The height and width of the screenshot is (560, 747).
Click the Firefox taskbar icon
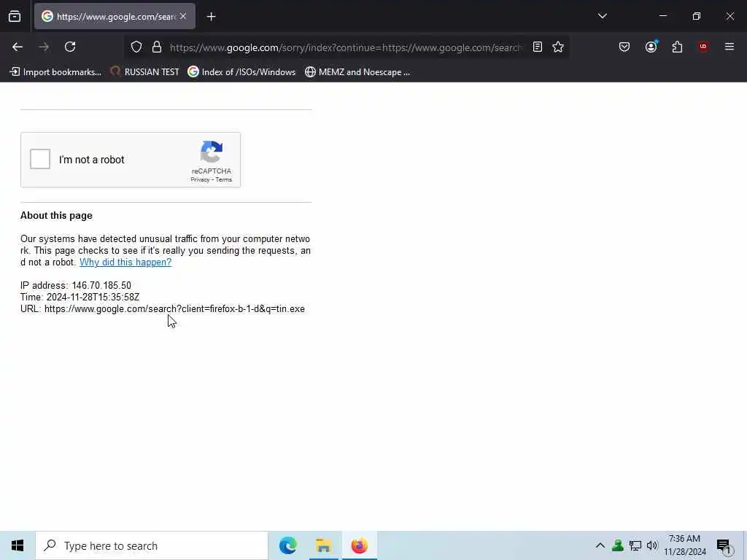[359, 545]
